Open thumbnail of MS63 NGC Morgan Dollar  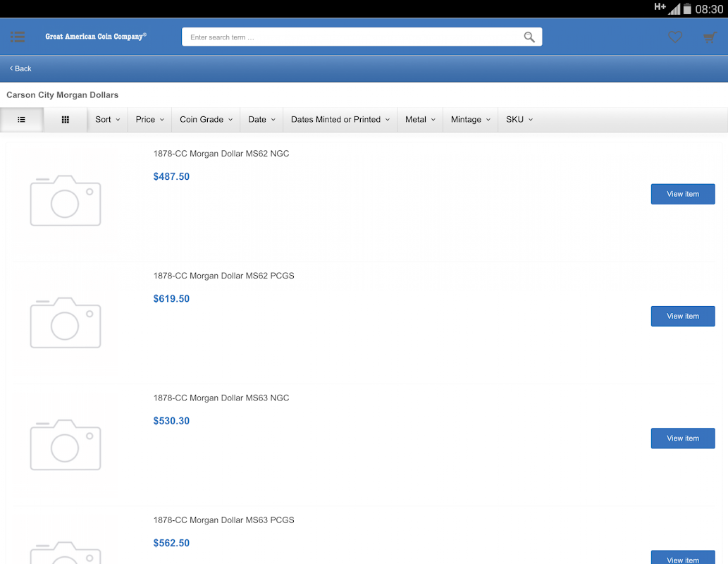click(66, 445)
